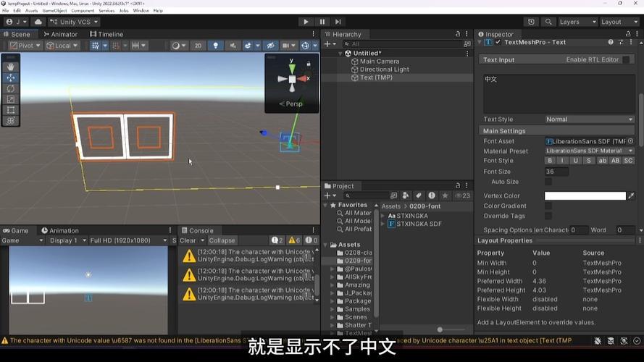Open Material Preset dropdown
This screenshot has height=362, width=644.
coord(589,151)
